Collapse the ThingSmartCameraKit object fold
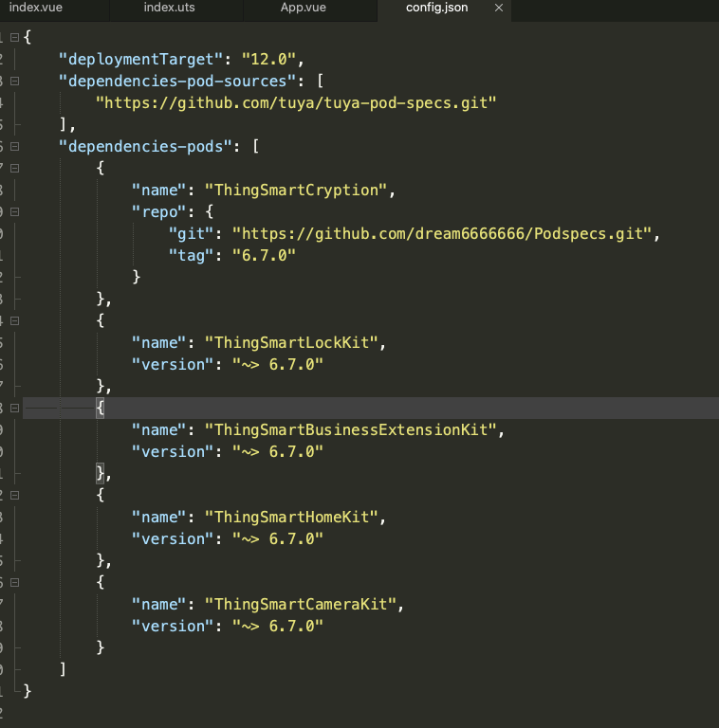719x728 pixels. coord(15,582)
